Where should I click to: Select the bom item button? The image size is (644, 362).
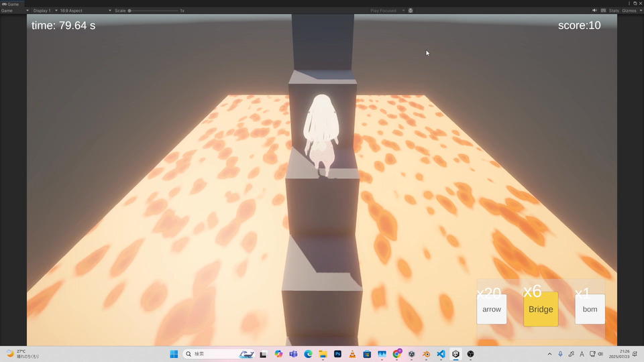(590, 309)
